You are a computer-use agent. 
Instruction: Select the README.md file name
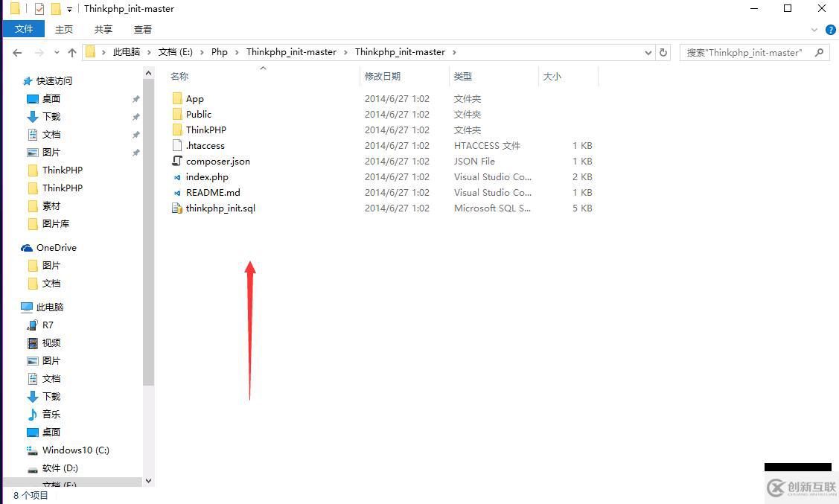click(x=213, y=192)
